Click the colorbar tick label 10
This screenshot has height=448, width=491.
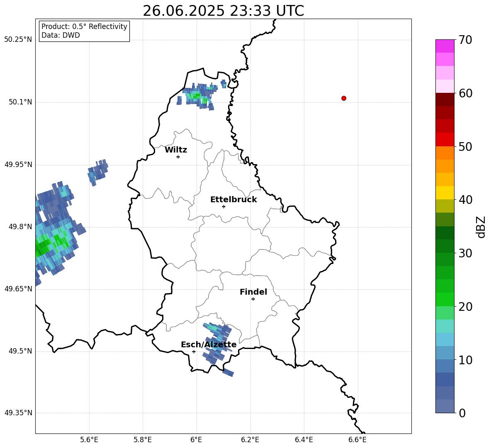(x=465, y=360)
